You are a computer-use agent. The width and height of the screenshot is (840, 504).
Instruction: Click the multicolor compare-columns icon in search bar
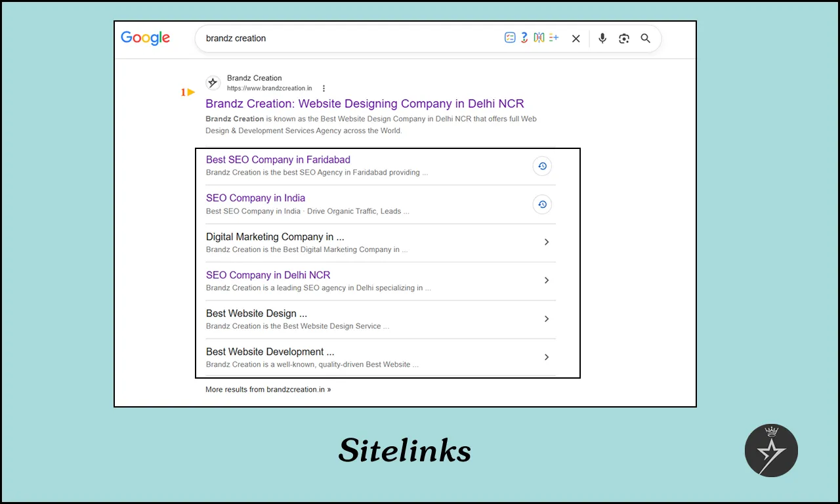coord(539,38)
